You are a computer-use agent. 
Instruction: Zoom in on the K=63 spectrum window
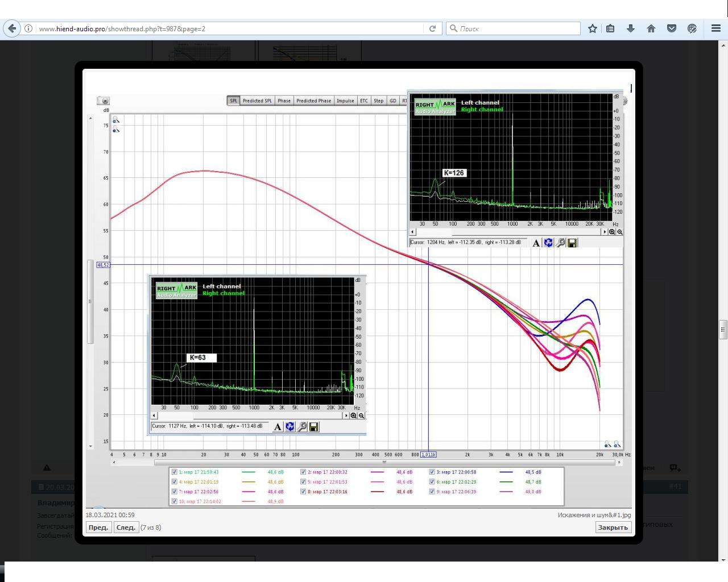coord(354,415)
